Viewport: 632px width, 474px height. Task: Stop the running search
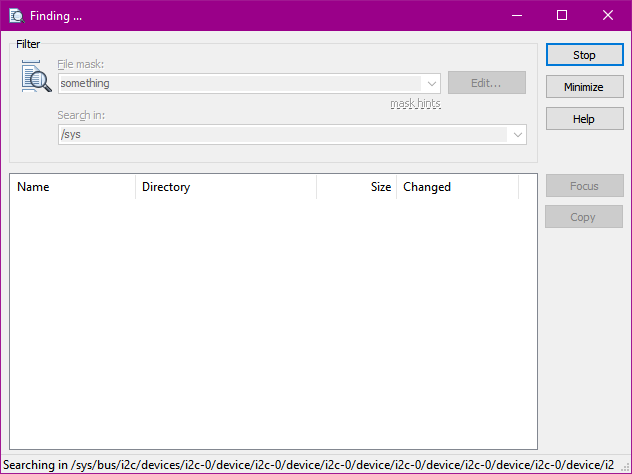(x=584, y=56)
